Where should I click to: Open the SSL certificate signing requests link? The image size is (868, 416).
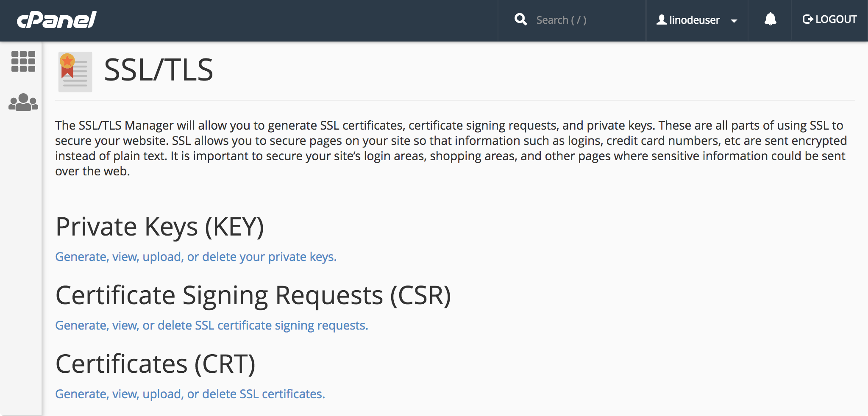point(211,325)
